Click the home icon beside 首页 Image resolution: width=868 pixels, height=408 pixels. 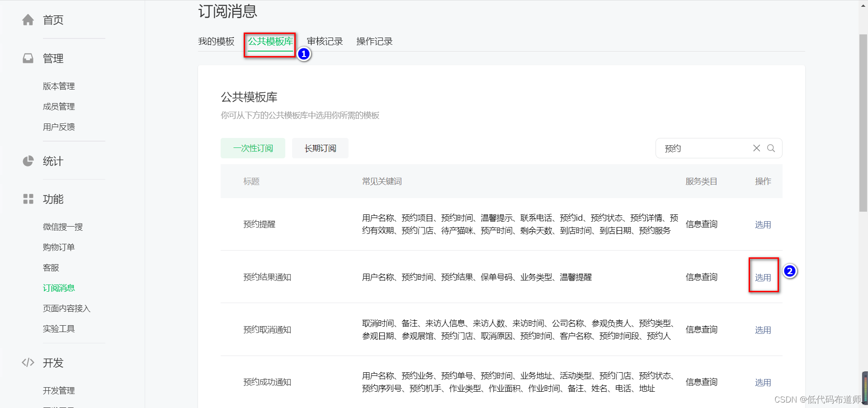click(x=28, y=20)
